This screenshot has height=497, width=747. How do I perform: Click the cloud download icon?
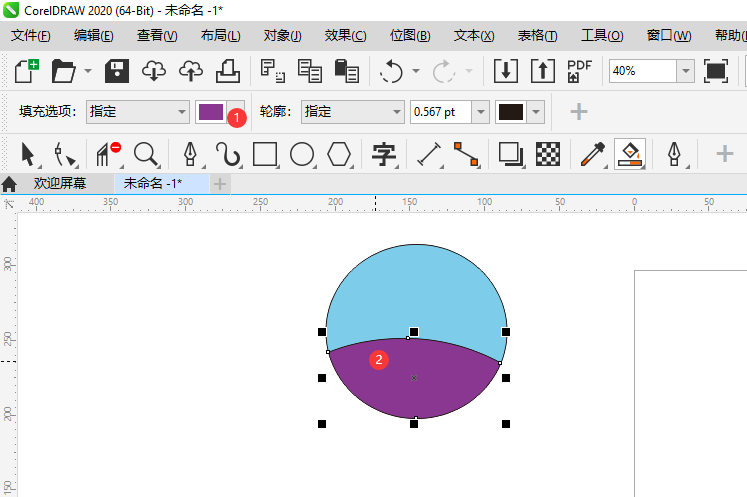(154, 71)
